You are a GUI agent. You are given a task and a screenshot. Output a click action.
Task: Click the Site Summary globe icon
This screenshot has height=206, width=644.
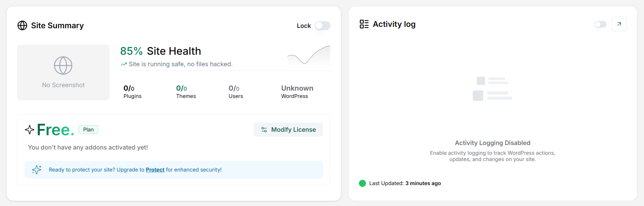point(22,25)
